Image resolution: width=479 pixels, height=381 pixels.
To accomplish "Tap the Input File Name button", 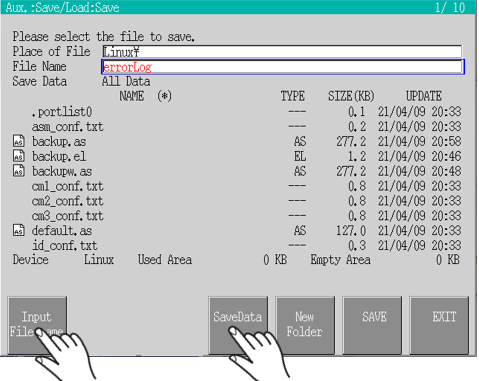I will tap(37, 325).
